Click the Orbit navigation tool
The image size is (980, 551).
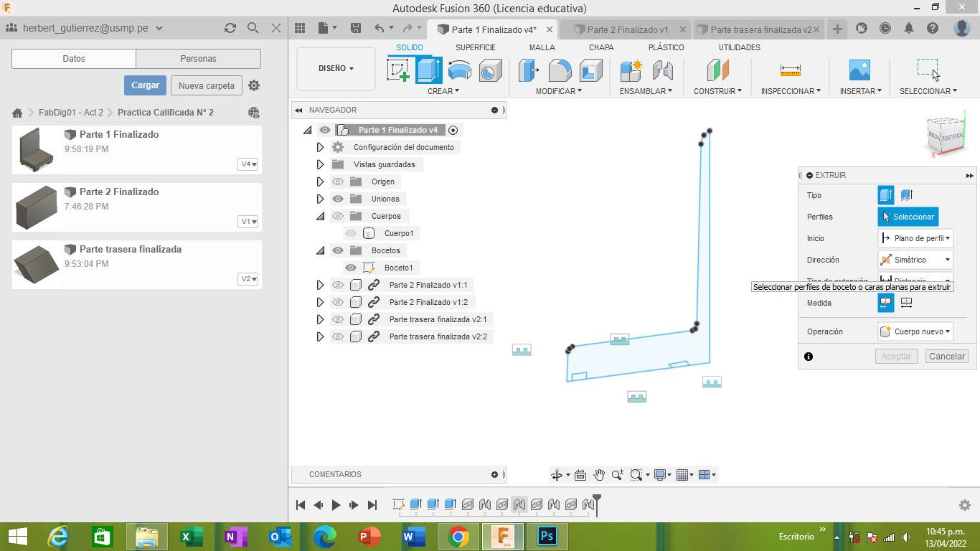(556, 475)
